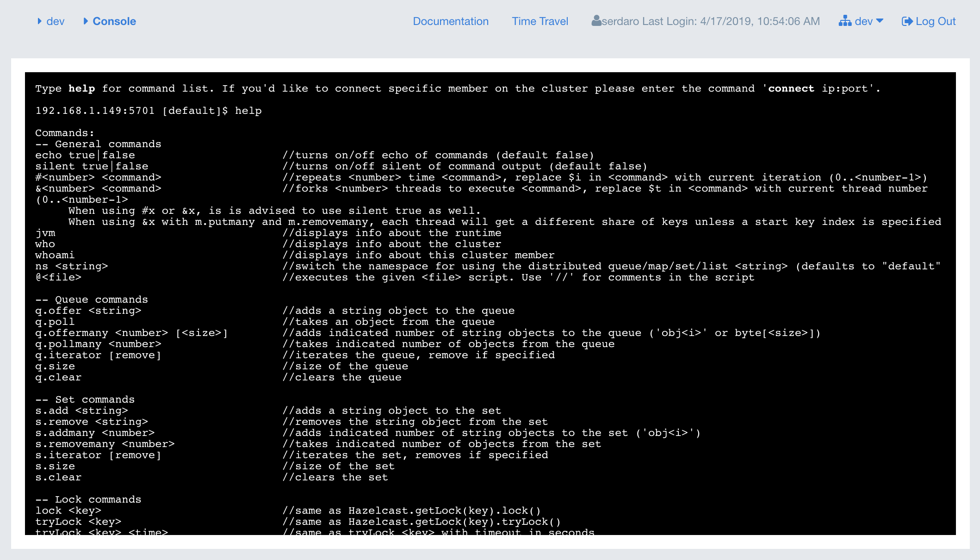Click the 's.addmany <number>' command
980x560 pixels.
pyautogui.click(x=95, y=433)
